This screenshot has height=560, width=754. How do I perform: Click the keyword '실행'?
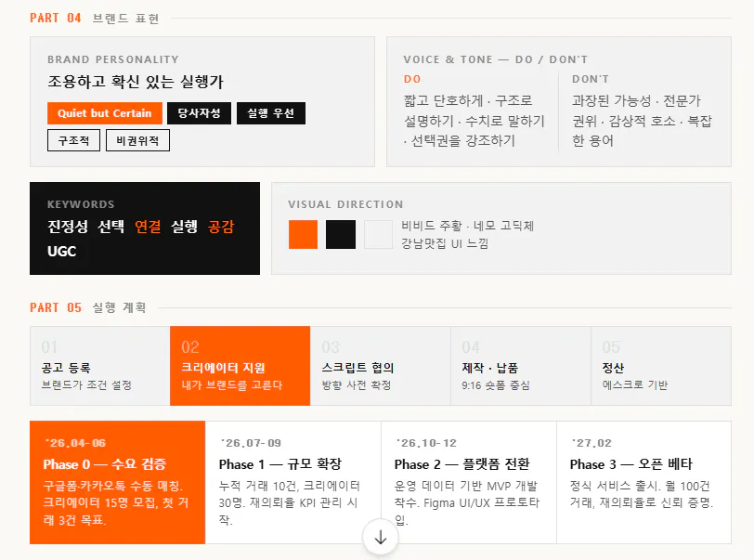[x=185, y=226]
